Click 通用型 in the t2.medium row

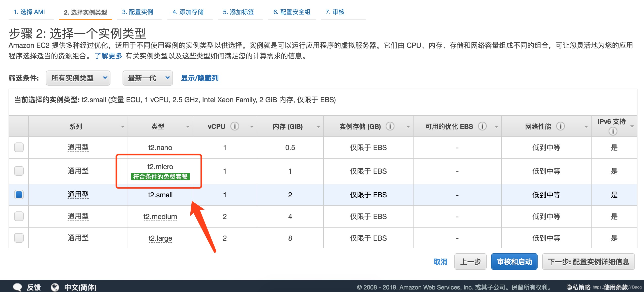78,216
